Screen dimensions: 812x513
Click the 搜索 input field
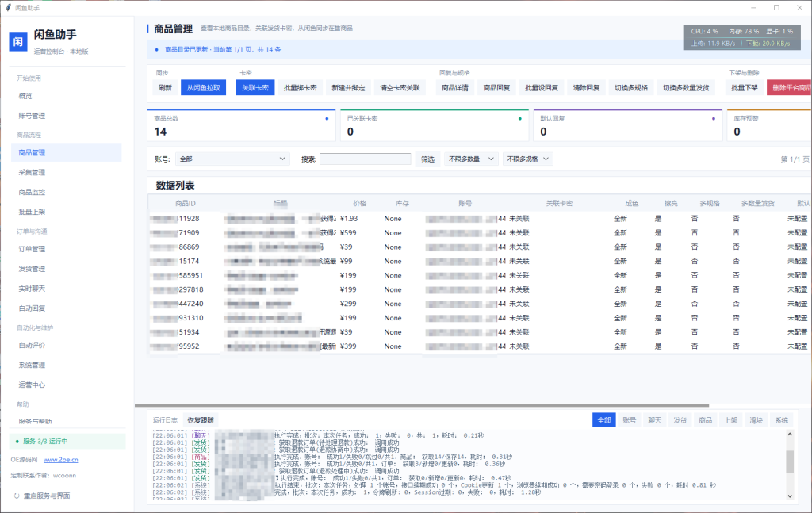(365, 159)
